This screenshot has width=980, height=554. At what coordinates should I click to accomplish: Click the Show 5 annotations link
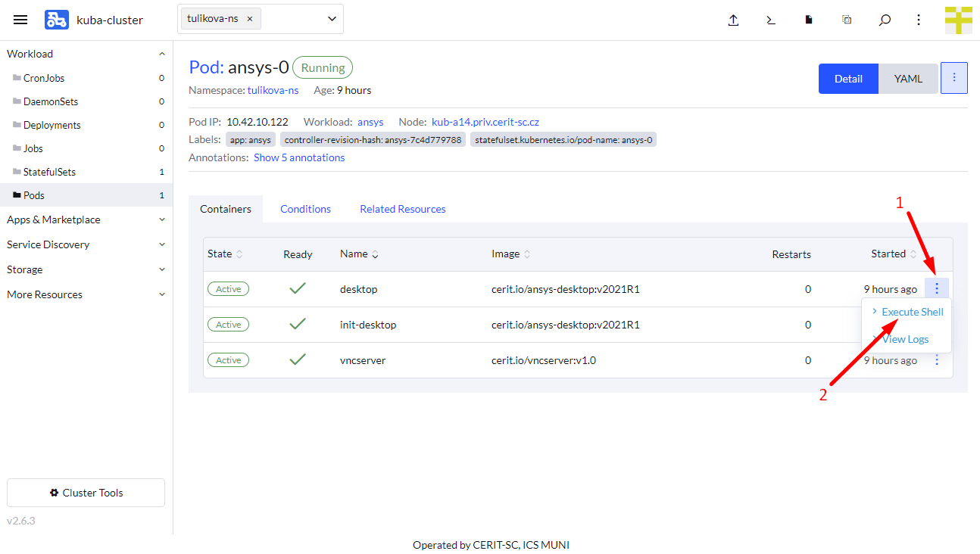tap(299, 158)
